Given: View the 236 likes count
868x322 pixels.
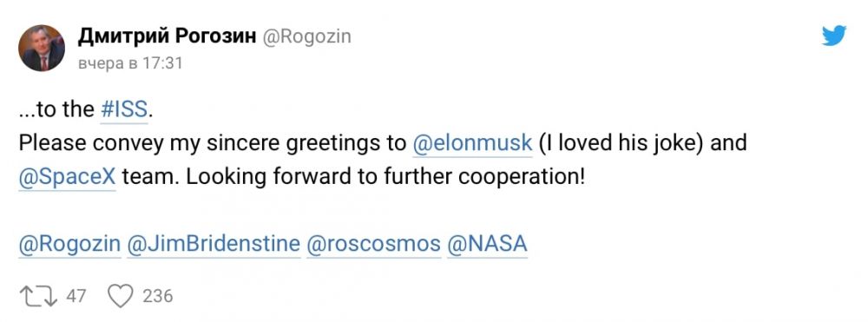Looking at the screenshot, I should 158,297.
